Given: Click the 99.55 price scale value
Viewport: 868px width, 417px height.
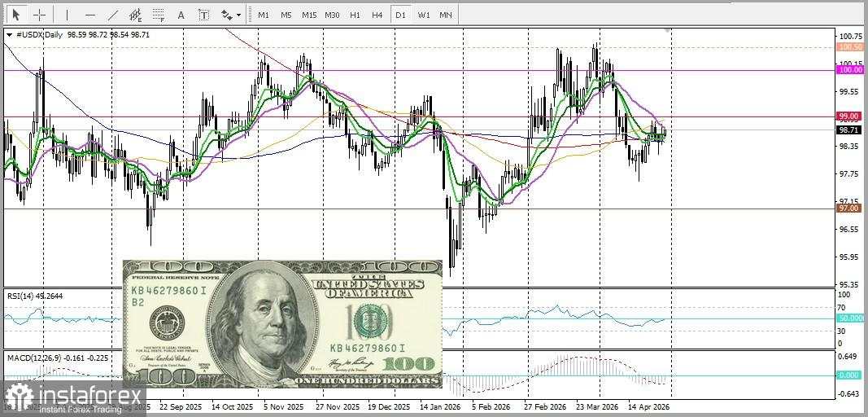Looking at the screenshot, I should point(850,92).
